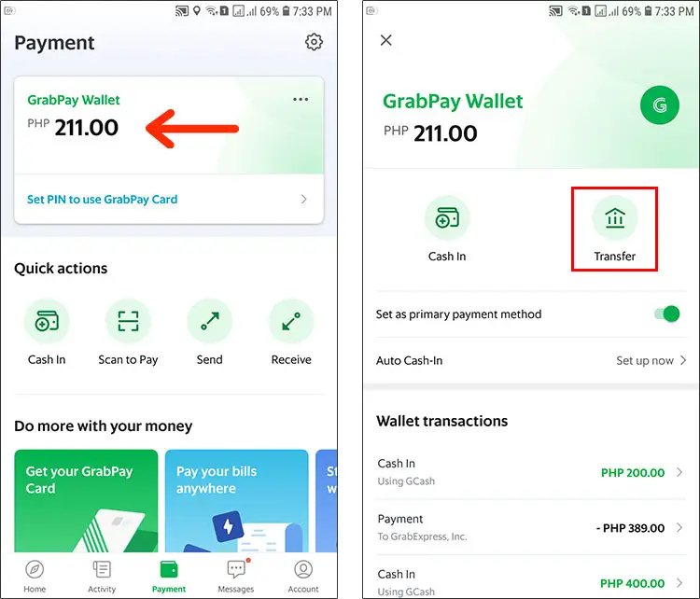The width and height of the screenshot is (700, 599).
Task: Close the GrabPay Wallet detail screen
Action: pos(386,40)
